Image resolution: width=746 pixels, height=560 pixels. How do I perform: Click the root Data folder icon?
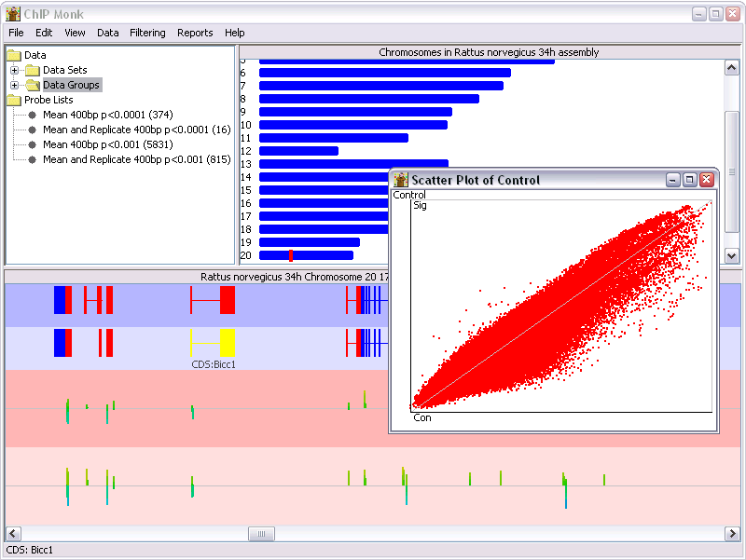click(14, 55)
